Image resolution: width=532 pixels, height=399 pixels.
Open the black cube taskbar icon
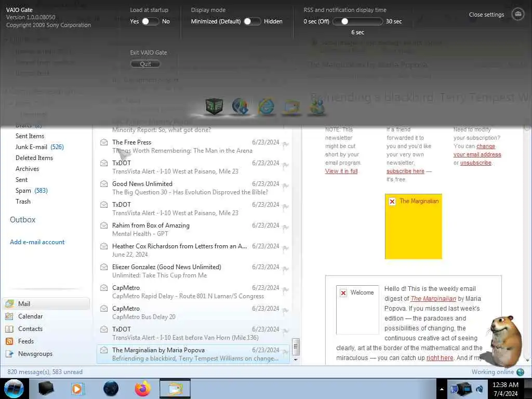coord(46,389)
